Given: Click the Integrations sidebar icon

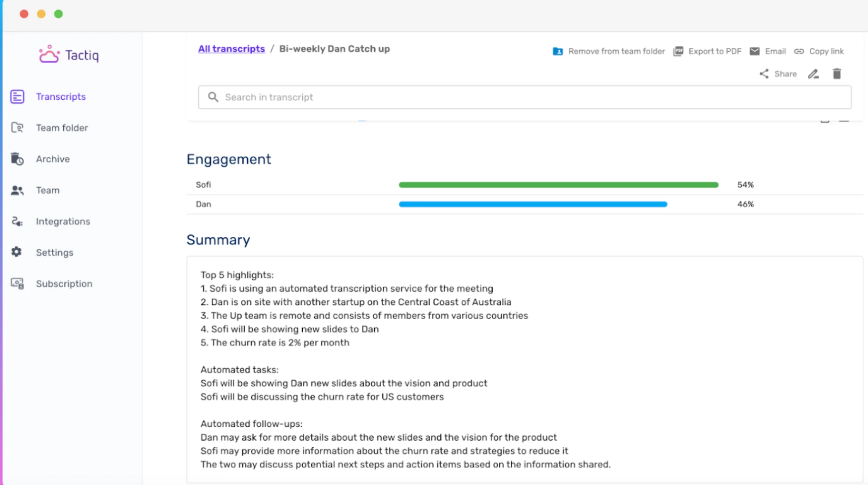Looking at the screenshot, I should click(17, 221).
